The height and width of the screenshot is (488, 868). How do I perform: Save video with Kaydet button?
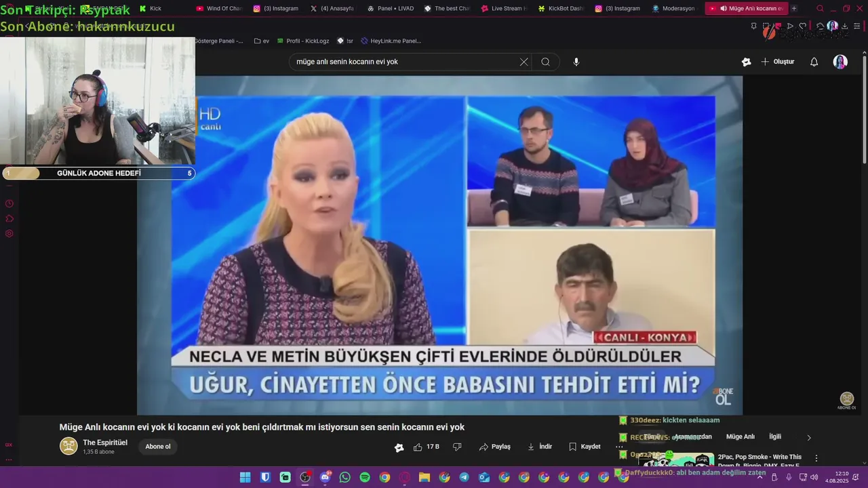pyautogui.click(x=585, y=447)
